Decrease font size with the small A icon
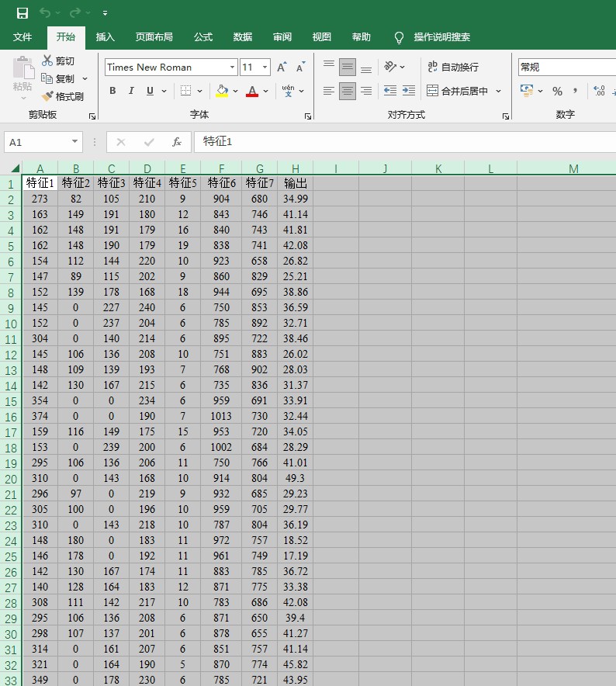This screenshot has width=616, height=686. [300, 67]
